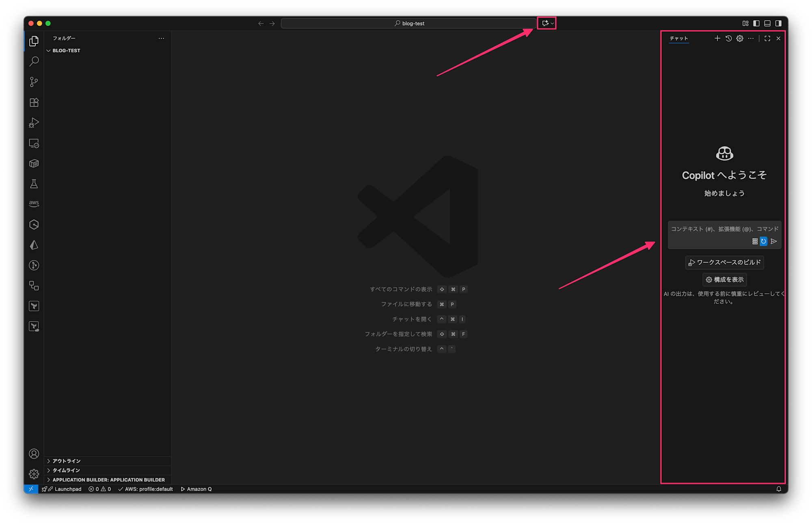The height and width of the screenshot is (525, 812).
Task: Open the Search view in activity bar
Action: [34, 62]
